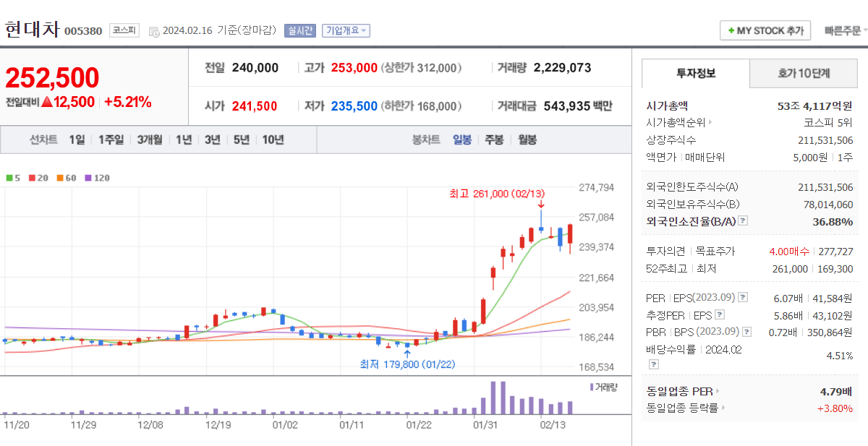This screenshot has width=868, height=446.
Task: Select the 1년 line chart period
Action: (184, 140)
